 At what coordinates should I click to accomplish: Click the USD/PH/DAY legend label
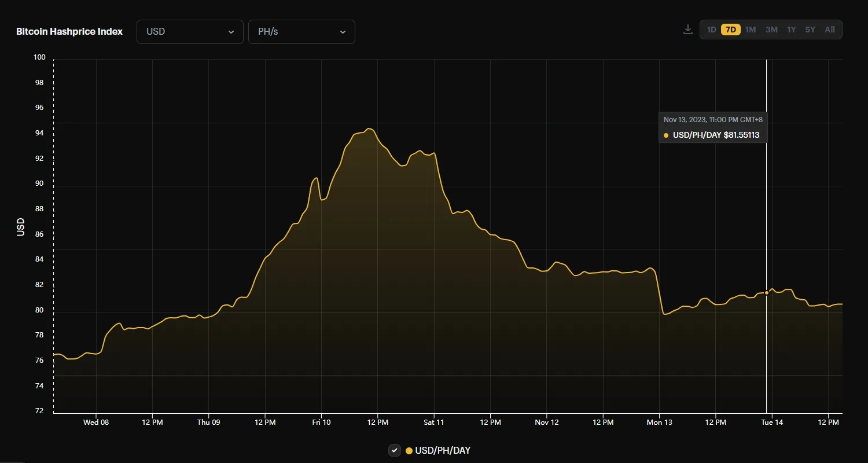442,450
